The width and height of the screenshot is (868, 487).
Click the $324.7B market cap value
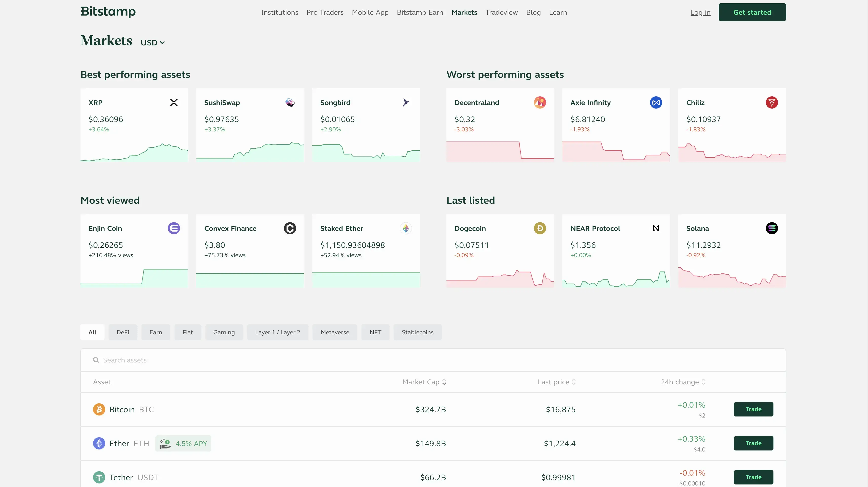point(431,409)
